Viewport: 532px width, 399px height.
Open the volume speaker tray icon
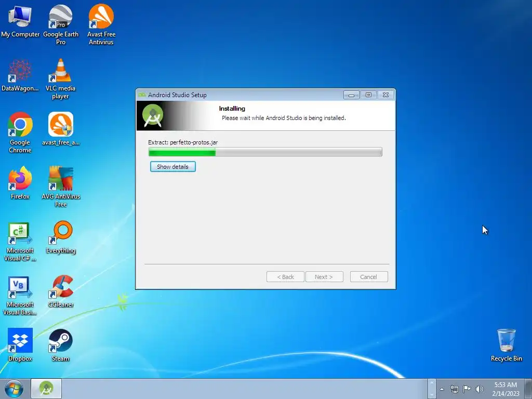480,389
